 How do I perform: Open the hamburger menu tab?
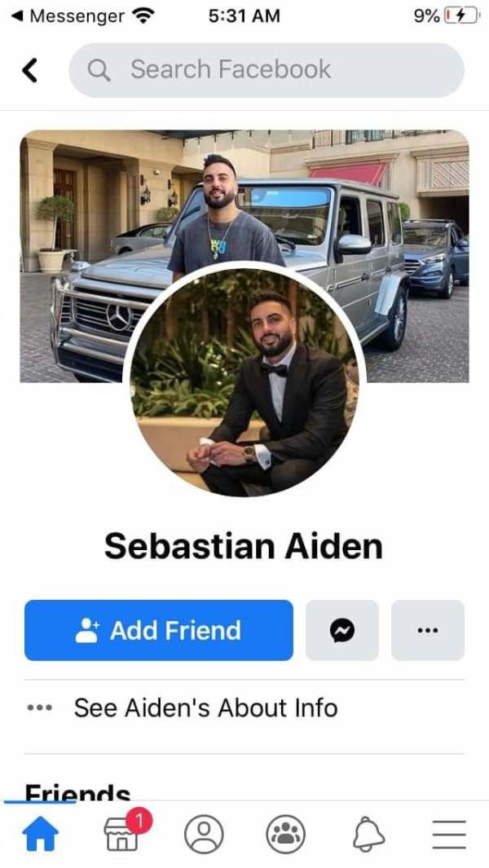449,834
